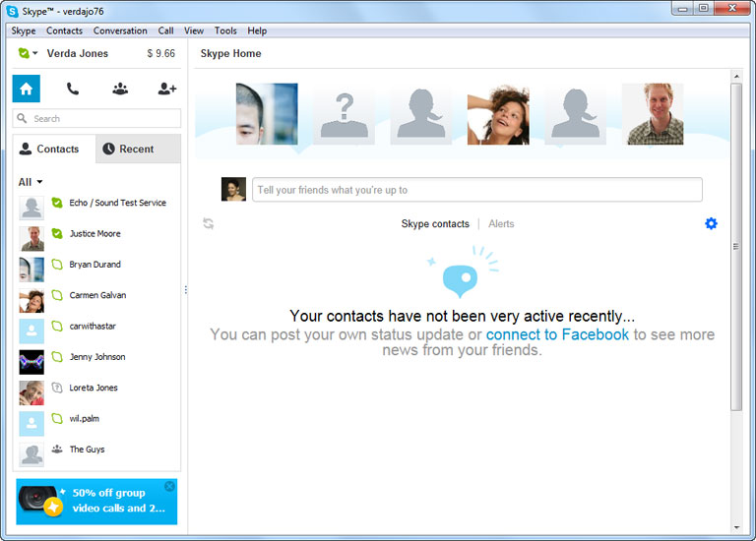Screen dimensions: 756x541
Task: Expand the All contacts filter dropdown
Action: (x=31, y=182)
